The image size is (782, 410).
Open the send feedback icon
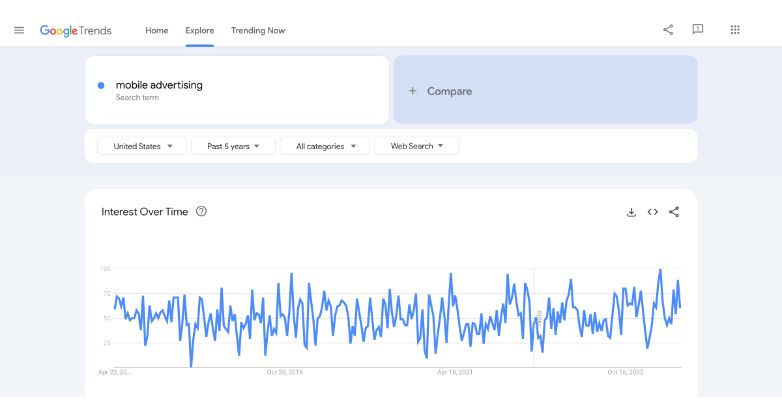click(698, 30)
